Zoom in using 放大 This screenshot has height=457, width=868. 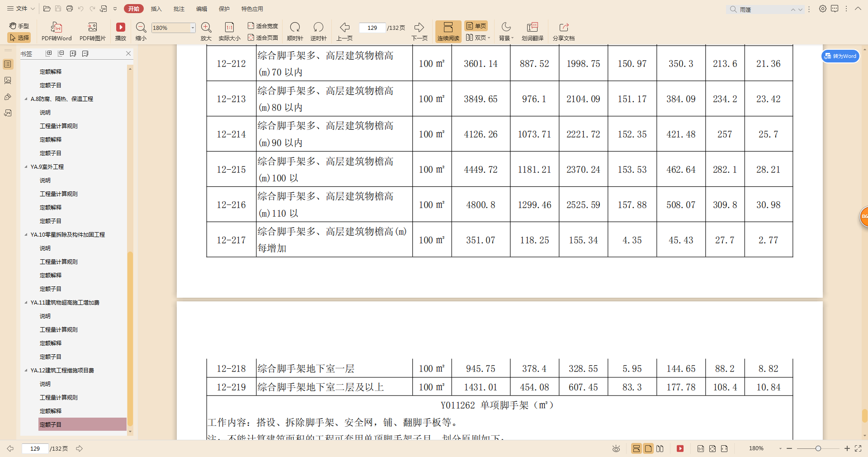[x=206, y=31]
